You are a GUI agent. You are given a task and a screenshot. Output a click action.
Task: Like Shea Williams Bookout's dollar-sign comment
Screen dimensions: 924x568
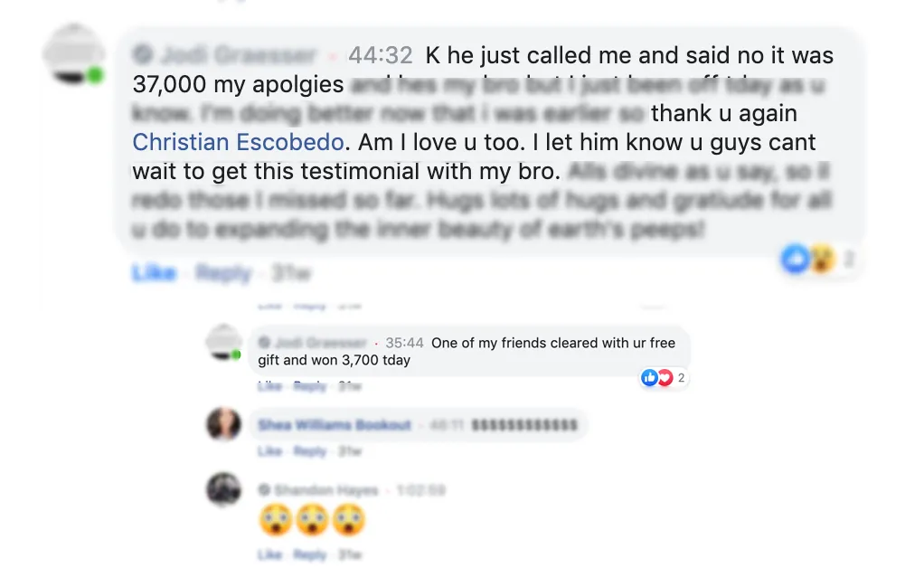click(270, 451)
